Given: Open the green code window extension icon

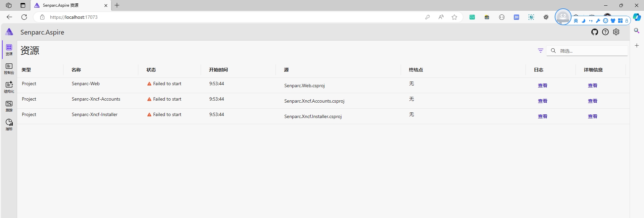Looking at the screenshot, I should click(472, 17).
